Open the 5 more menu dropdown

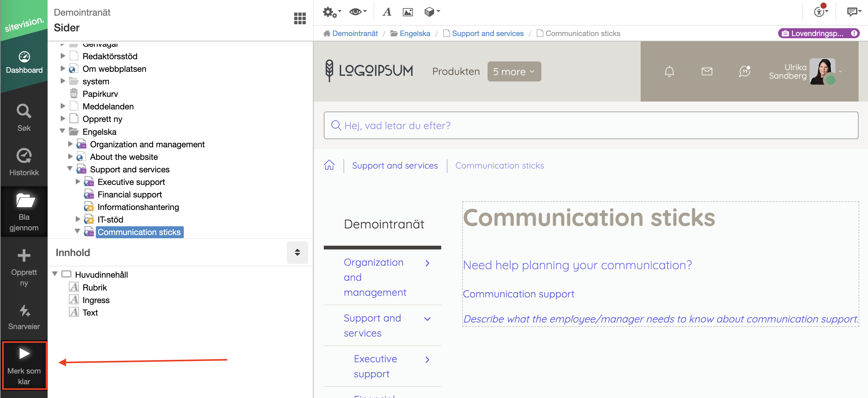point(514,71)
